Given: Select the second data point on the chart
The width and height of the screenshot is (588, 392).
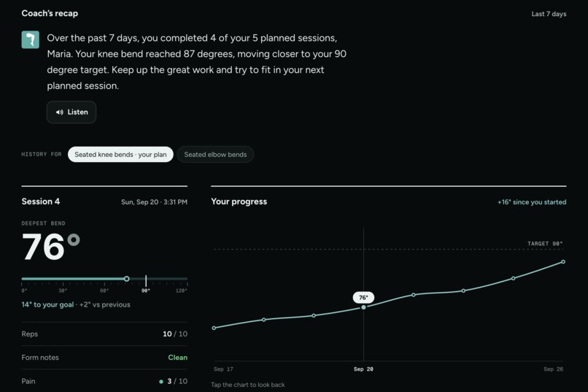Looking at the screenshot, I should (x=264, y=320).
